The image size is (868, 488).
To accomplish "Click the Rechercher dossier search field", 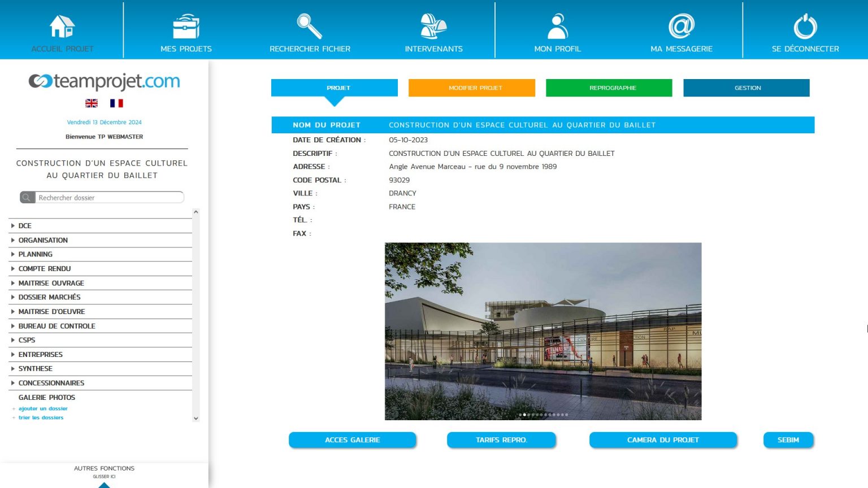I will click(x=109, y=198).
